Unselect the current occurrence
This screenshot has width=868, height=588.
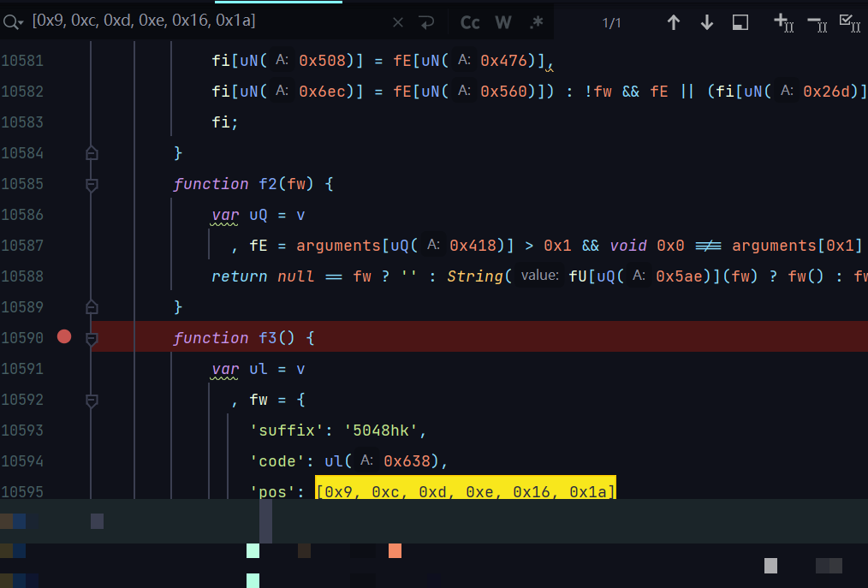click(x=817, y=22)
